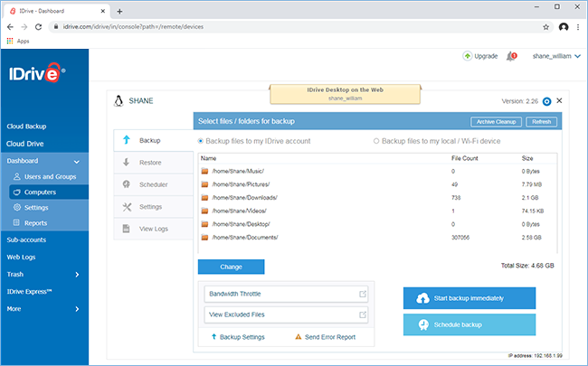Click the Downloads folder icon
This screenshot has width=588, height=366.
204,197
